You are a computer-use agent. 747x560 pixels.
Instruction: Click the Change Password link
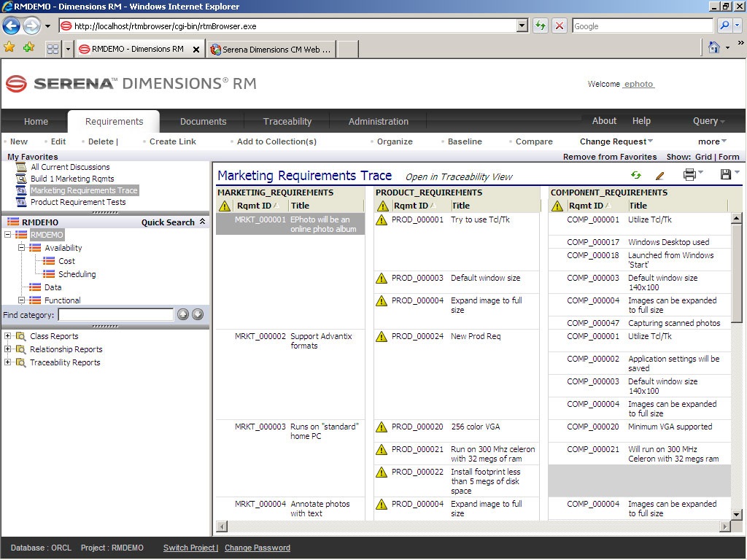[258, 548]
